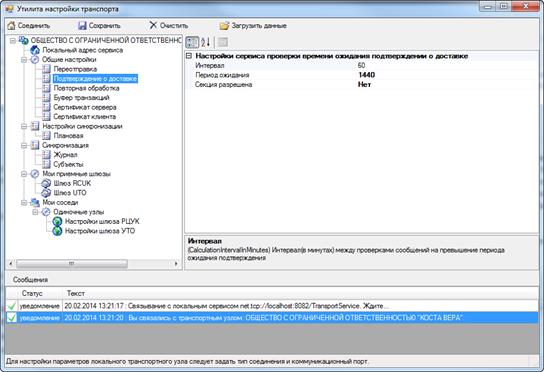The image size is (544, 372).
Task: Select the Плановая tree item
Action: (x=68, y=136)
